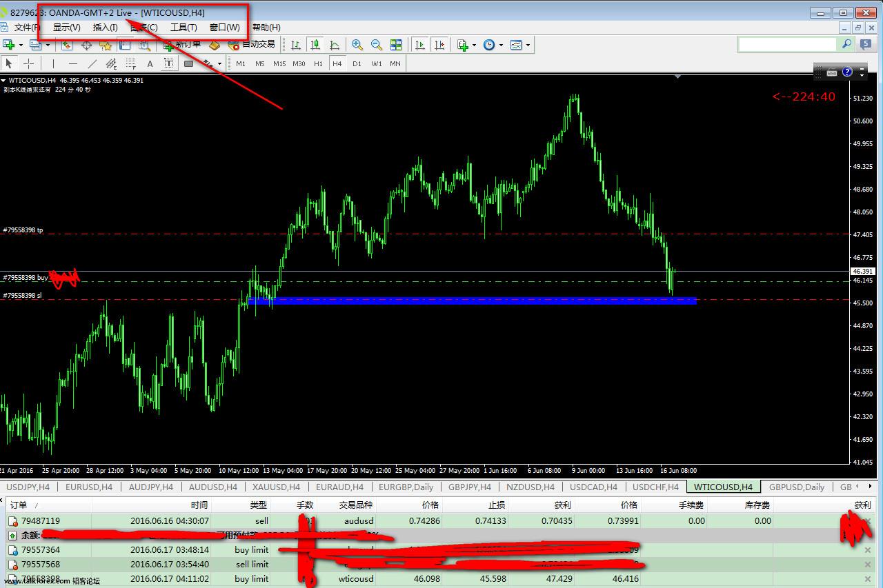Open the 工具(T) menu
The width and height of the screenshot is (883, 588).
pos(183,28)
